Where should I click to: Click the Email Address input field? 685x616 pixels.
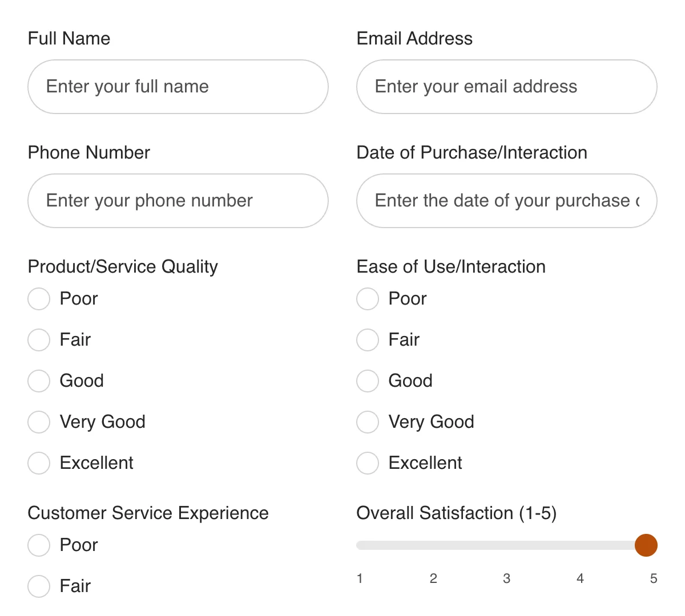click(506, 87)
